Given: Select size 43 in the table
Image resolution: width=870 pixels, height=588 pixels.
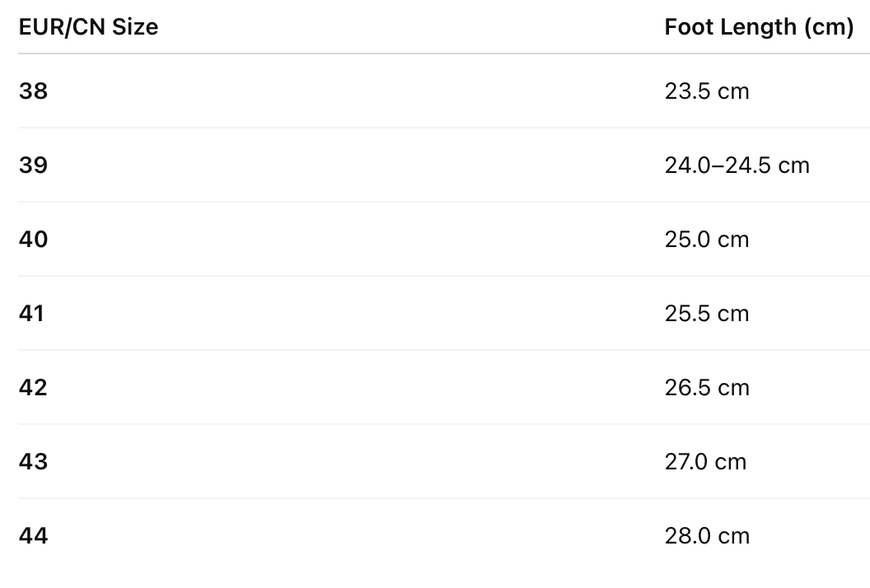Looking at the screenshot, I should [33, 461].
